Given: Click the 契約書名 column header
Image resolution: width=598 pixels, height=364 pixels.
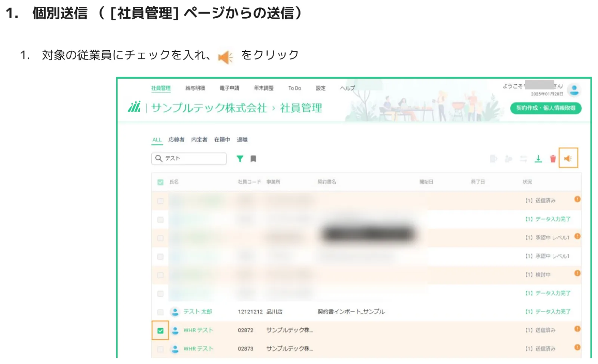Looking at the screenshot, I should coord(327,182).
